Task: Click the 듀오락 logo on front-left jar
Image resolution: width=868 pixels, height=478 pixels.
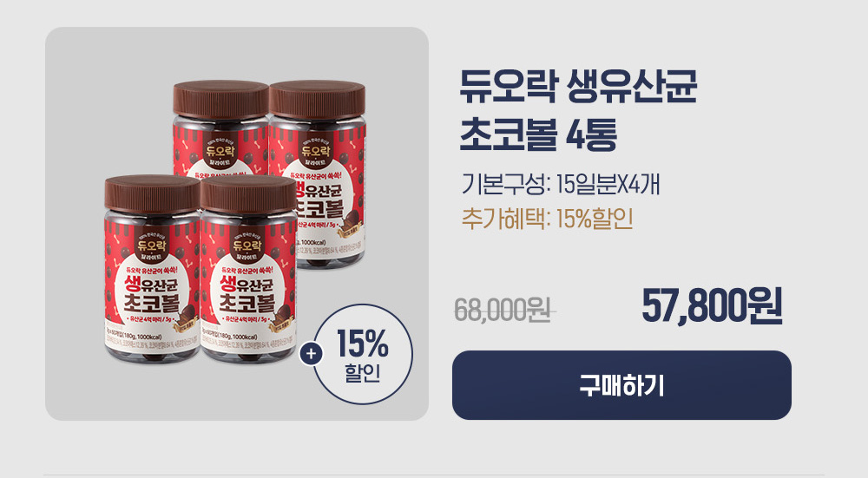Action: click(151, 246)
